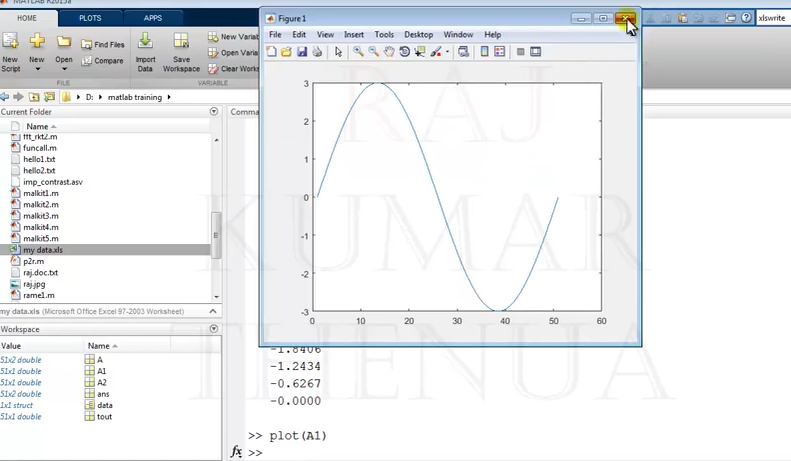This screenshot has width=791, height=461.
Task: Select the Rotate 3D tool
Action: click(x=404, y=51)
